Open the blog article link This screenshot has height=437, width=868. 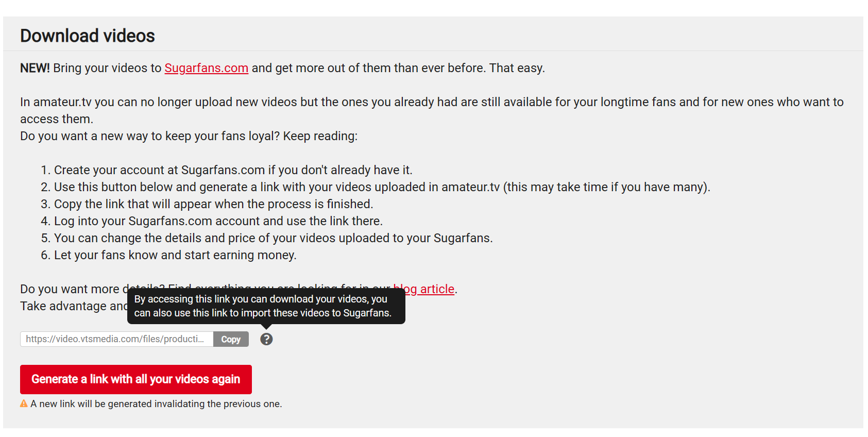(x=424, y=289)
